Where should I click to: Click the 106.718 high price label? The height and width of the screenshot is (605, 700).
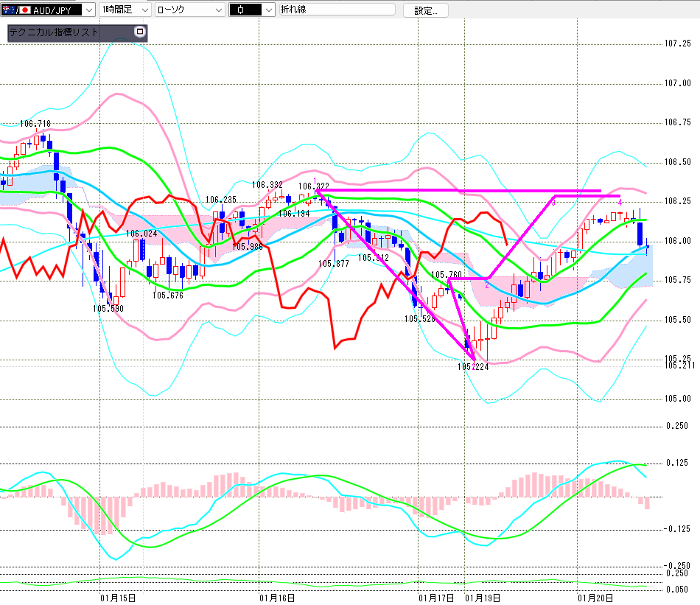coord(35,124)
